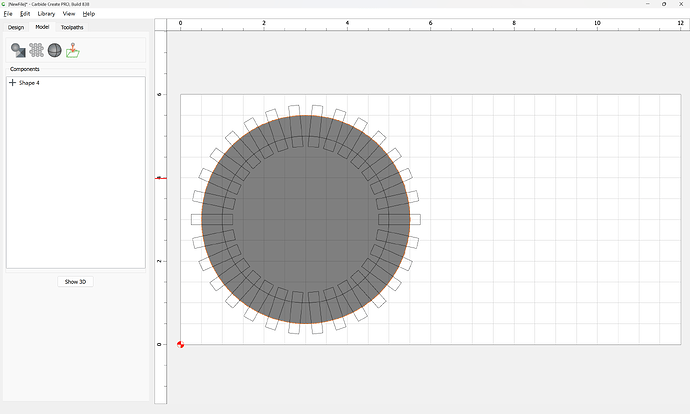The image size is (690, 414).
Task: Open the Edit menu
Action: click(25, 14)
